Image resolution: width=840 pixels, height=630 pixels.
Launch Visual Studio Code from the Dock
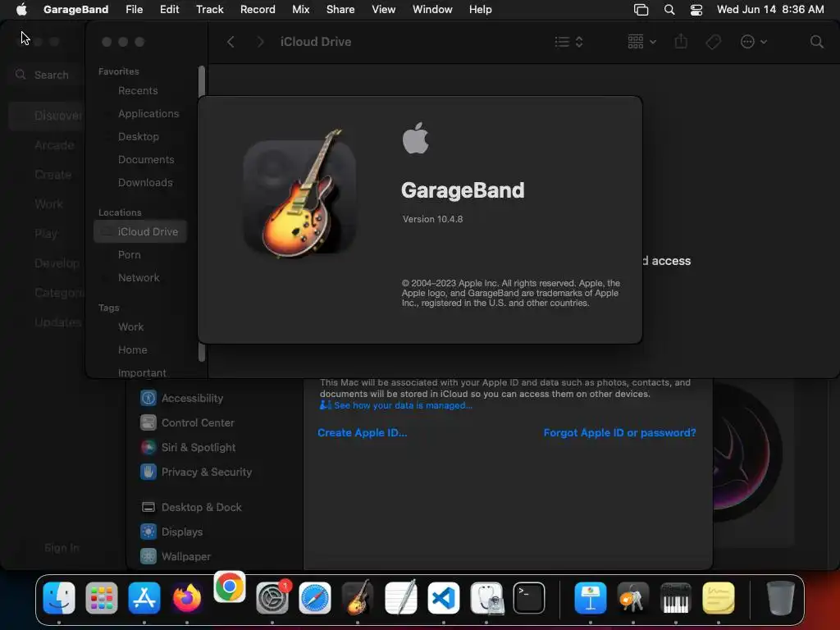(444, 597)
